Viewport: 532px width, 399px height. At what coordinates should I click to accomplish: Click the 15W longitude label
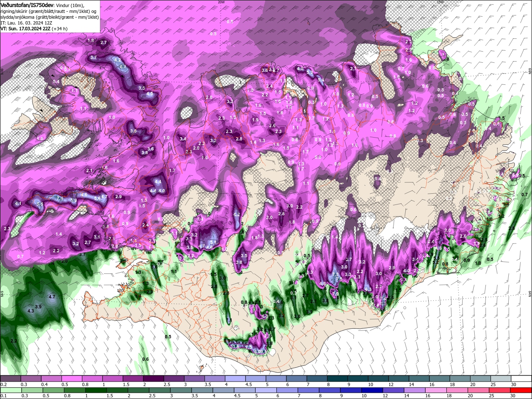pos(440,2)
